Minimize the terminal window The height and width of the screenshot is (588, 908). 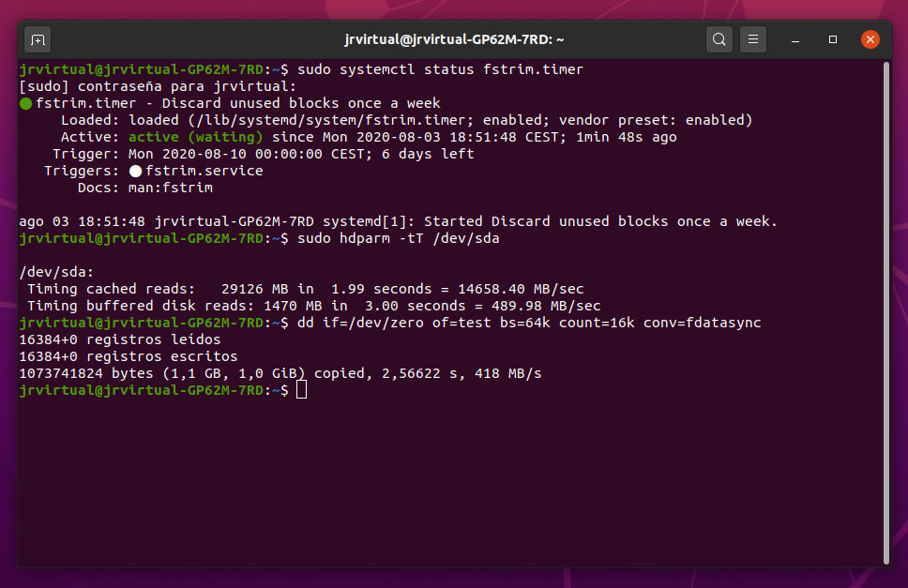[795, 39]
